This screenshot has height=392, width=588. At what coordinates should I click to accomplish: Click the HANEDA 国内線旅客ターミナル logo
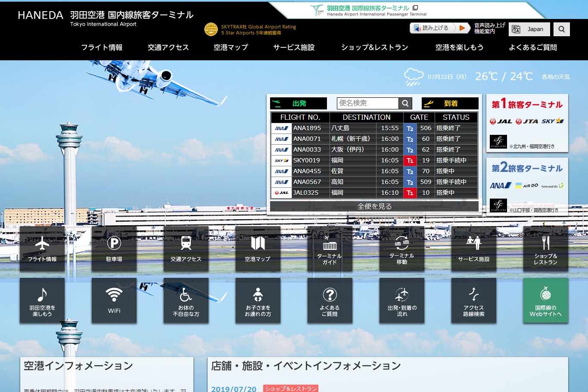(x=106, y=18)
